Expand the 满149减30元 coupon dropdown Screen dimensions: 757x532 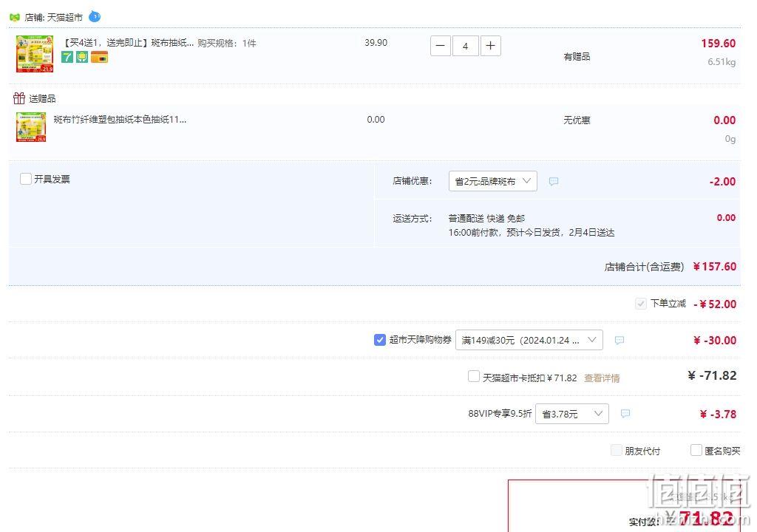tap(529, 340)
